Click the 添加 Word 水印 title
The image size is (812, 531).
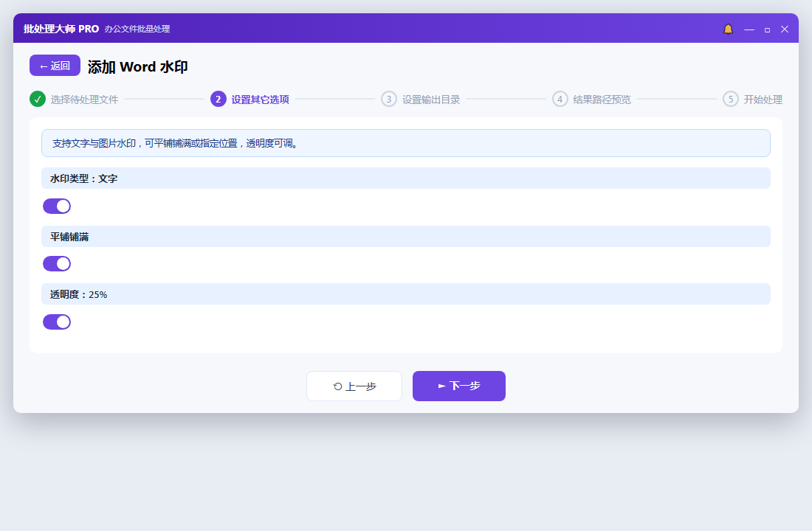click(138, 67)
